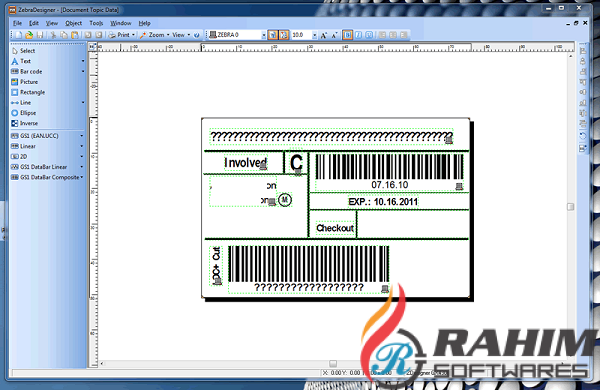Click the text right-align icon

(x=404, y=35)
